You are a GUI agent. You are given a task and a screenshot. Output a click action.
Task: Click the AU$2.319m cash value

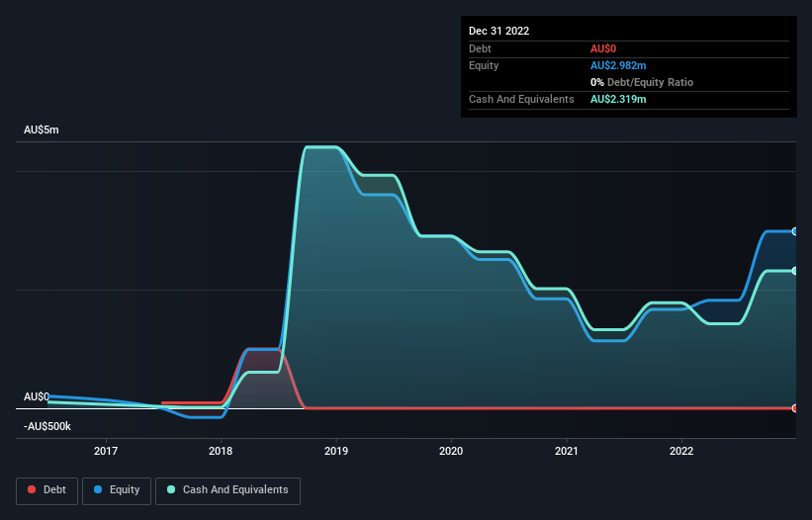click(x=618, y=99)
